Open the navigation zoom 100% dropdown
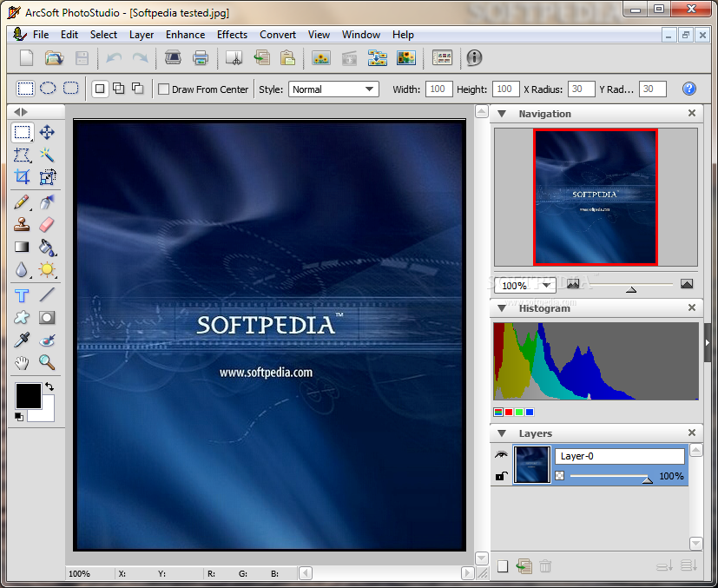Screen dimensions: 718x588 [525, 285]
